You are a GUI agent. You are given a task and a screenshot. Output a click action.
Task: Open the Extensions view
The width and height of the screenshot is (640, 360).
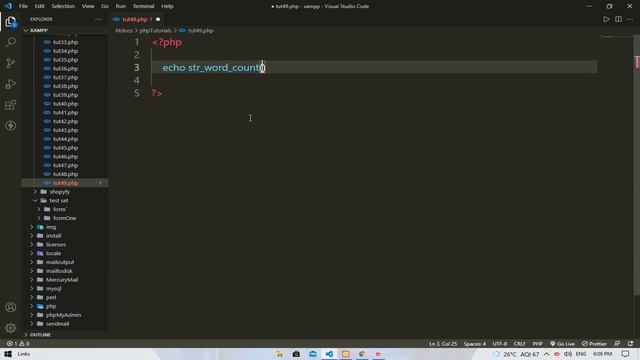pyautogui.click(x=11, y=105)
